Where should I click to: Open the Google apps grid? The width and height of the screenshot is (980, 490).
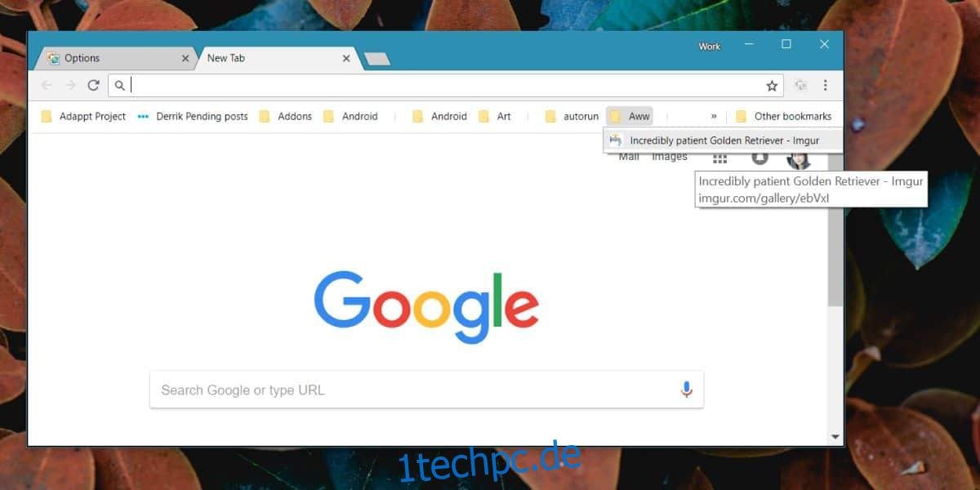point(719,158)
